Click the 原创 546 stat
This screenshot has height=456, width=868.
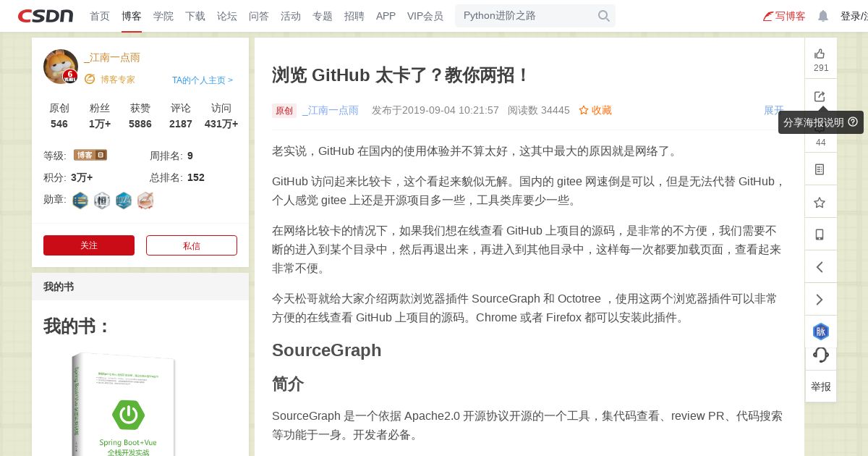59,116
